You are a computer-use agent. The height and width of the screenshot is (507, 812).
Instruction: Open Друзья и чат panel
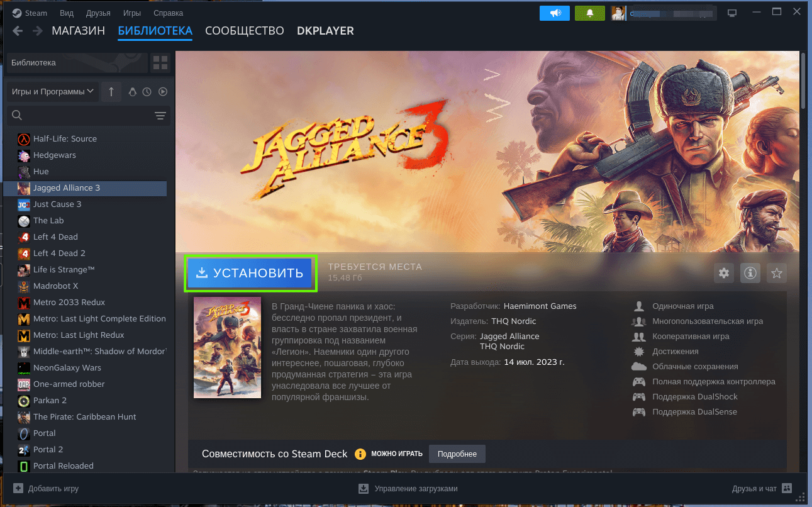click(762, 489)
